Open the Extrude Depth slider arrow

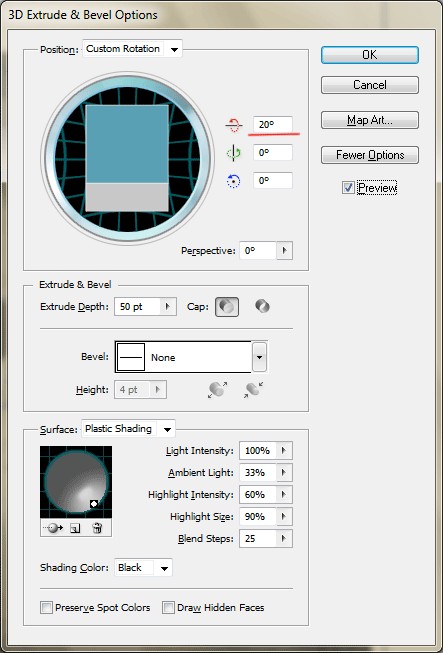(x=168, y=307)
